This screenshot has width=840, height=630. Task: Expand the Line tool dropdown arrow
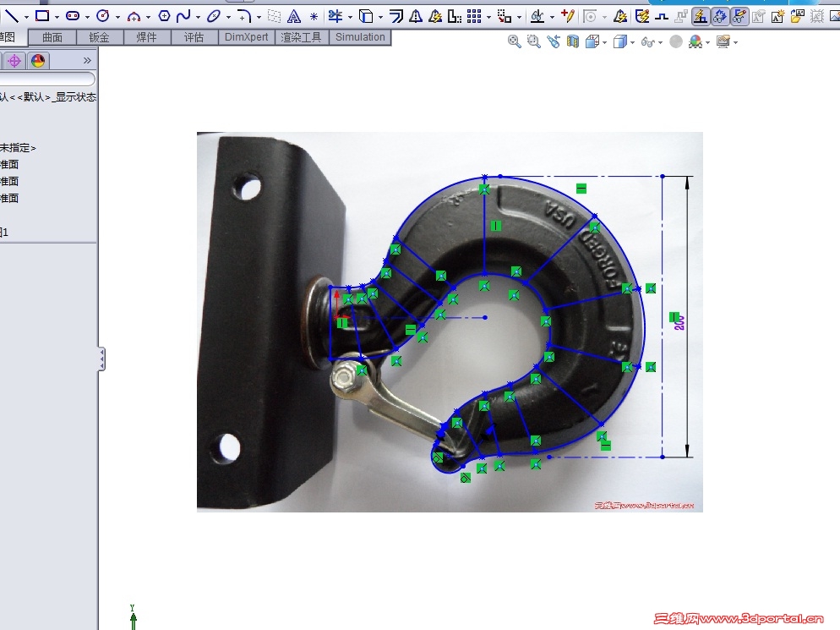pos(26,17)
